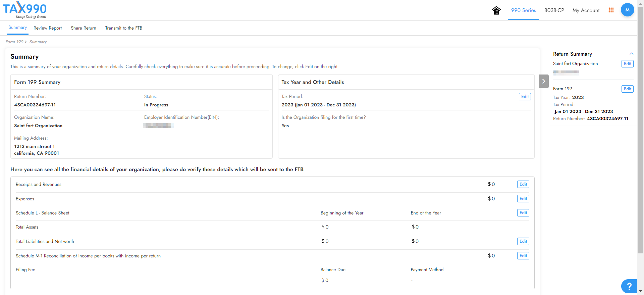The height and width of the screenshot is (295, 644).
Task: Open Transmit to the FTB tab
Action: tap(124, 28)
